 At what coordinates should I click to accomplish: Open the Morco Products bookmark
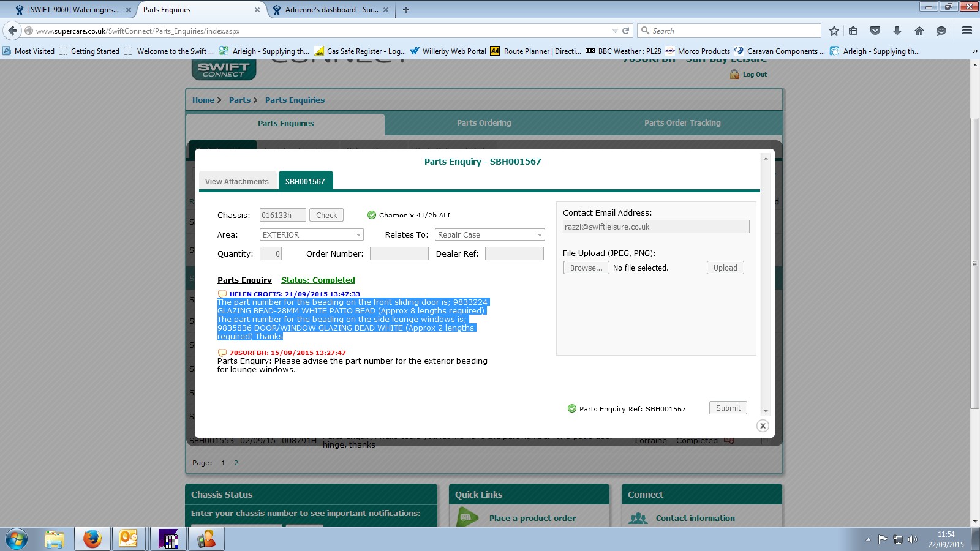698,51
